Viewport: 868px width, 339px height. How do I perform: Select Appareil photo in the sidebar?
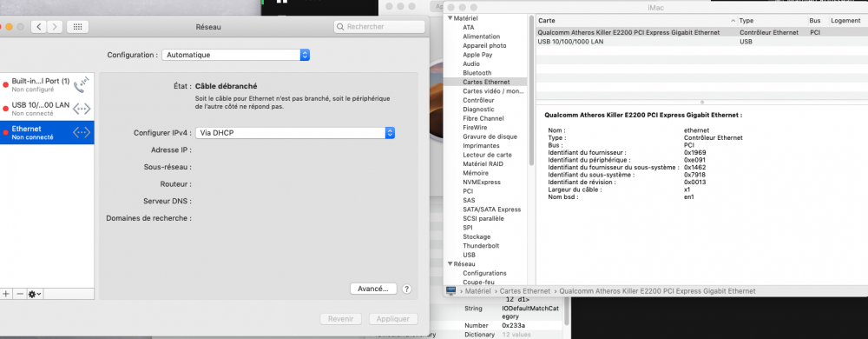click(484, 45)
